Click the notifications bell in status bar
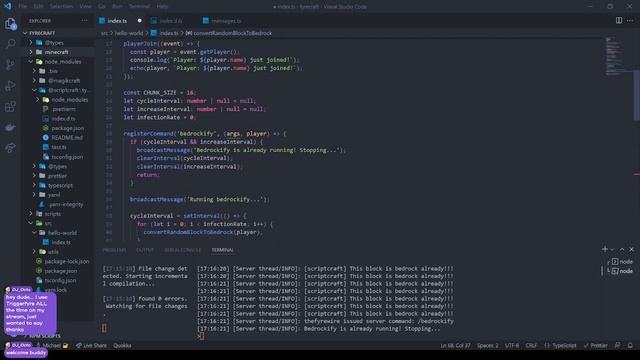Screen dimensions: 640x360 click(x=630, y=345)
